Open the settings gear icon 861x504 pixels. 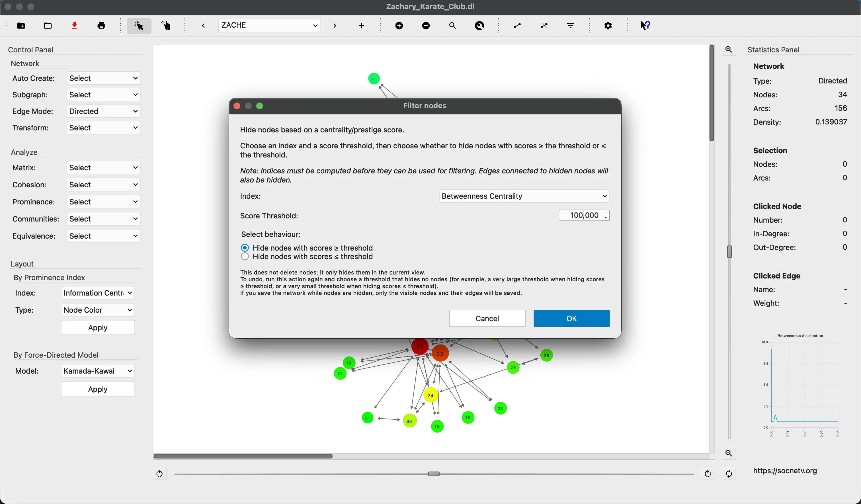608,26
